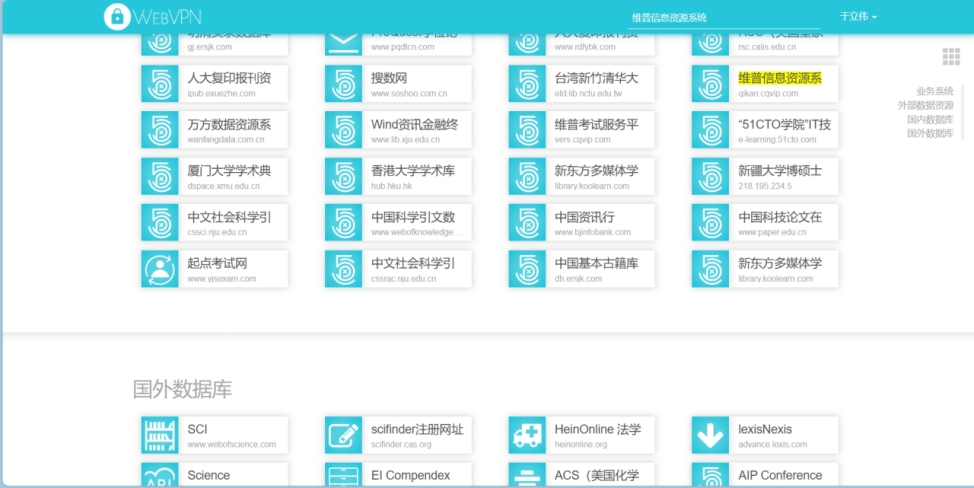
Task: Click the WebVPN title text
Action: 167,17
